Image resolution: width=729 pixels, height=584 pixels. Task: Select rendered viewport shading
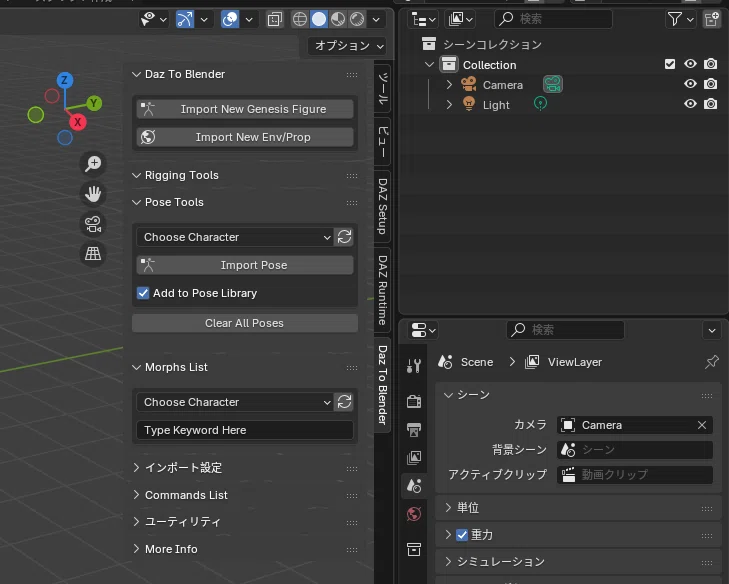[x=357, y=19]
